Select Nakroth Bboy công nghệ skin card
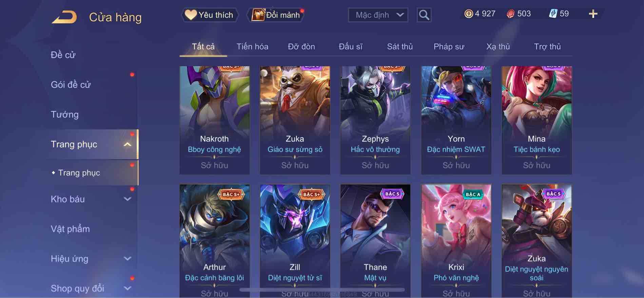The height and width of the screenshot is (298, 644). coord(214,120)
